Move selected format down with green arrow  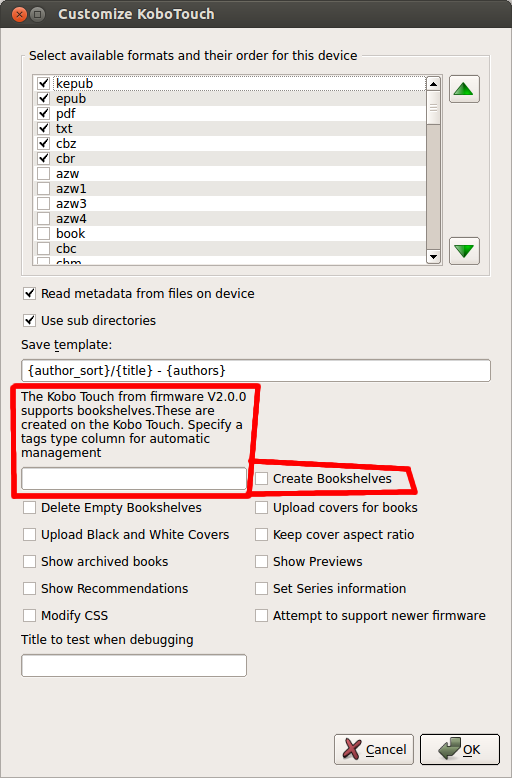click(x=464, y=251)
